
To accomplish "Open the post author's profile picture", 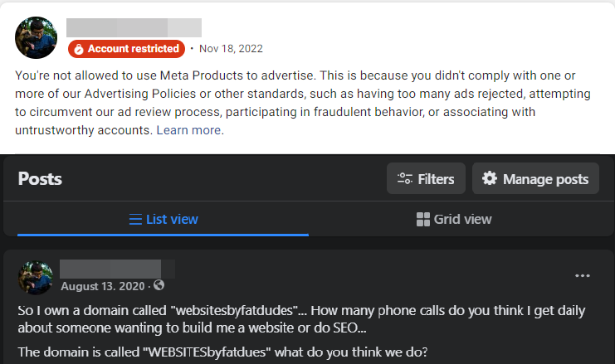I will 36,278.
